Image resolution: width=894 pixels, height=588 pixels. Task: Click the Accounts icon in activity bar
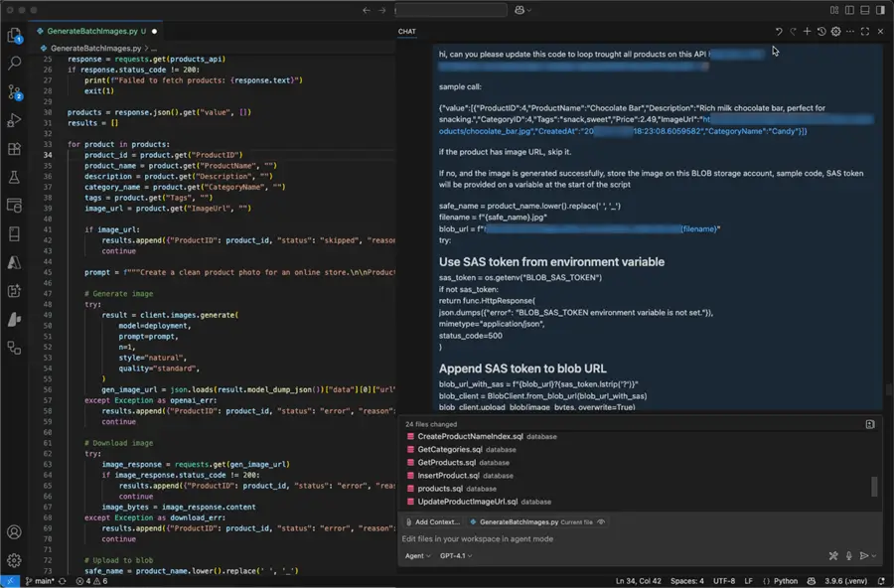14,532
